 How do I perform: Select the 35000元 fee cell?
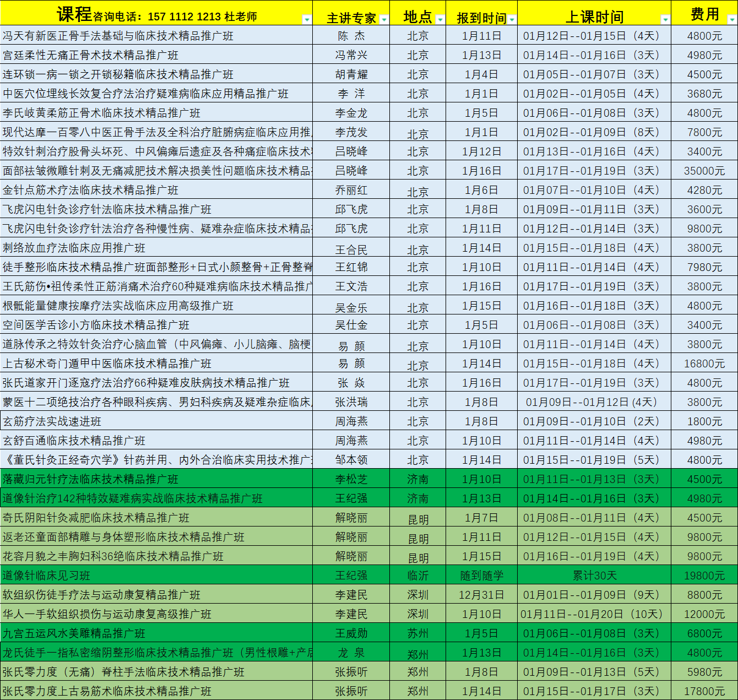(704, 171)
